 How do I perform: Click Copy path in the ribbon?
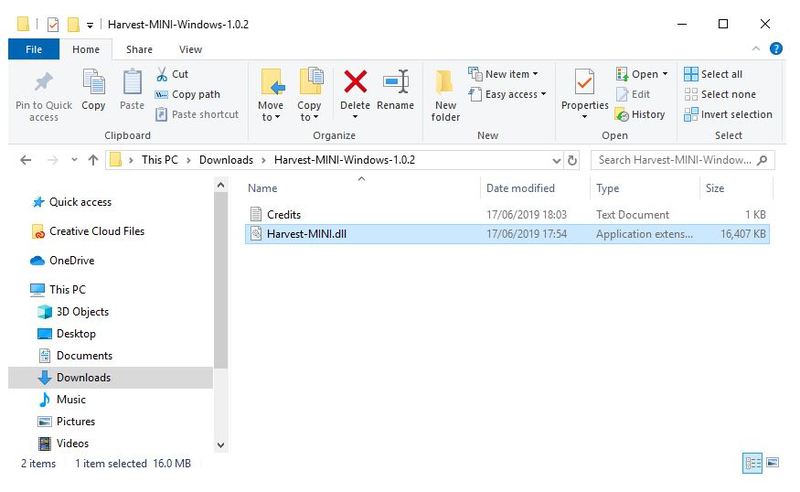[187, 94]
